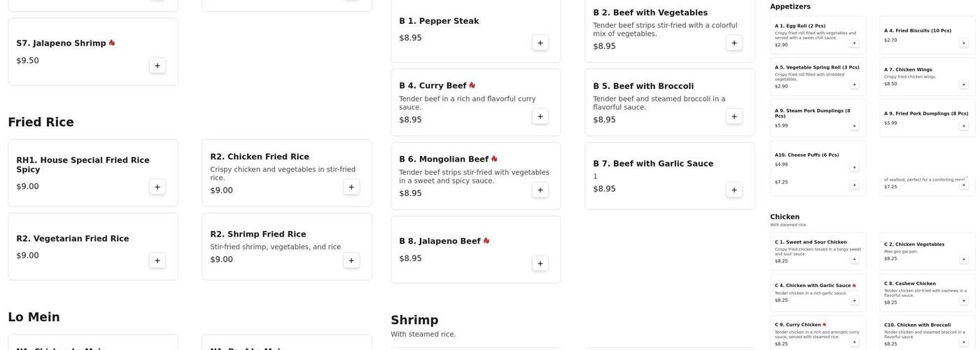Add B 7. Beef with Garlic Sauce

[734, 190]
